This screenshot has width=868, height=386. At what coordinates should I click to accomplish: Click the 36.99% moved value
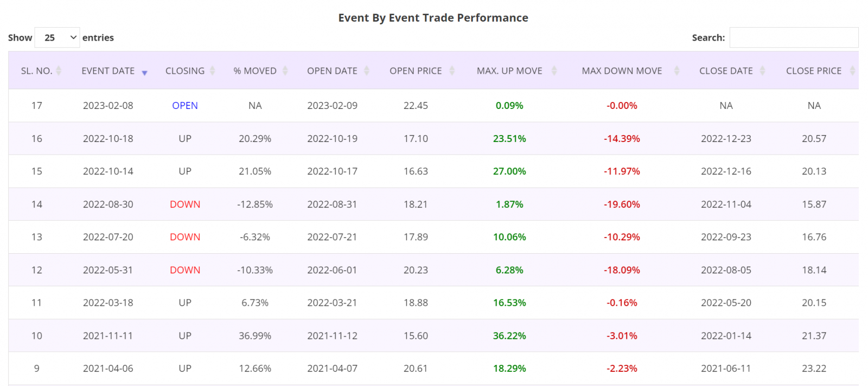pos(255,336)
